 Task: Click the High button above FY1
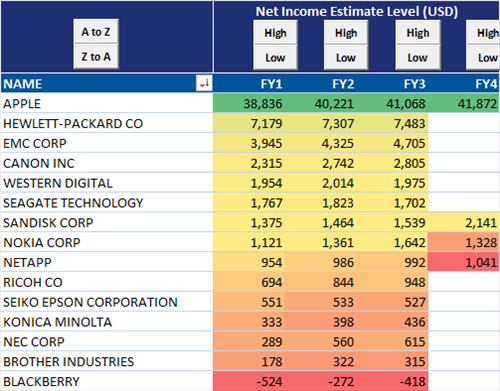275,33
